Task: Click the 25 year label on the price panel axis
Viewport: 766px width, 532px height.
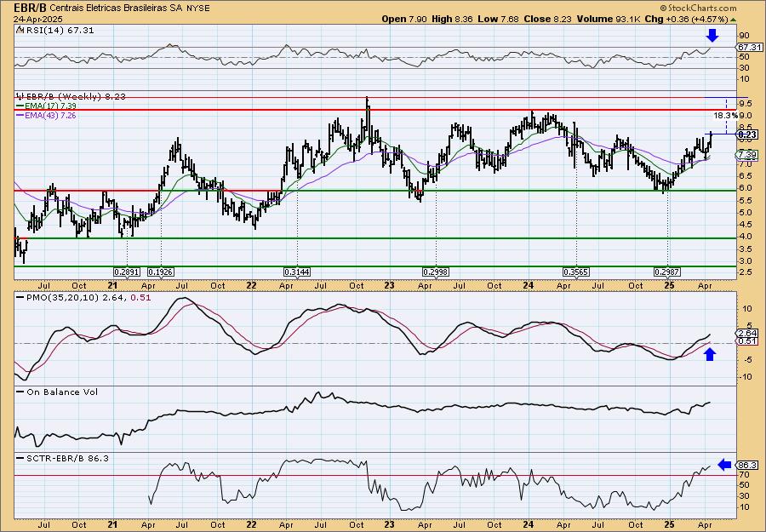Action: pos(669,285)
